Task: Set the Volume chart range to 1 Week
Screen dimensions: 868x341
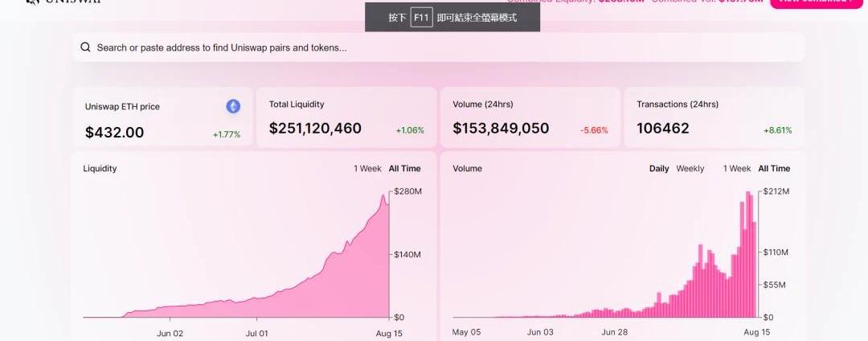Action: pos(737,169)
